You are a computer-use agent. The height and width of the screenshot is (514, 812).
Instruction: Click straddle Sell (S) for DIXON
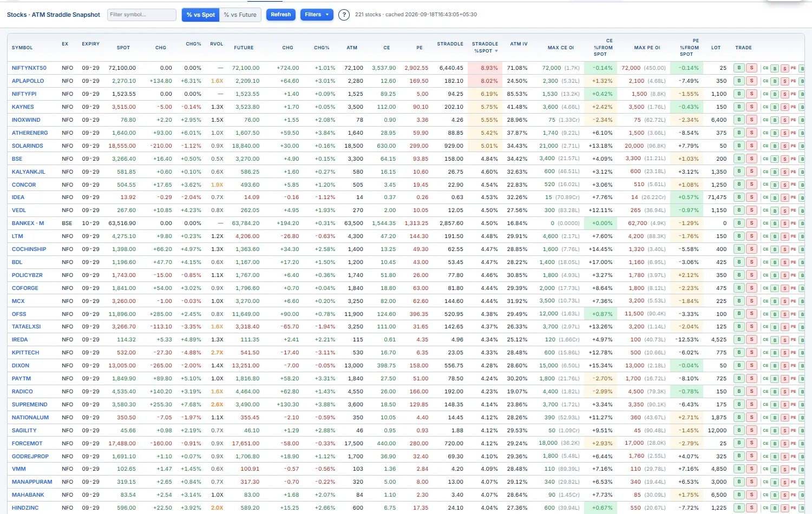coord(751,365)
